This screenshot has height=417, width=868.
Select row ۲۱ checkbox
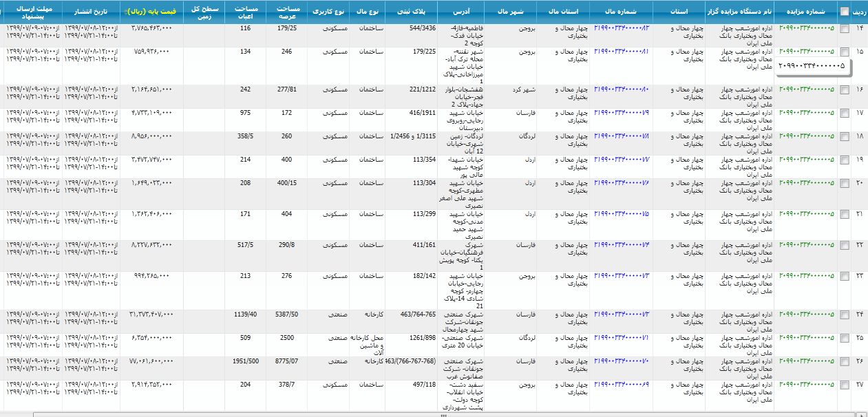pos(845,215)
